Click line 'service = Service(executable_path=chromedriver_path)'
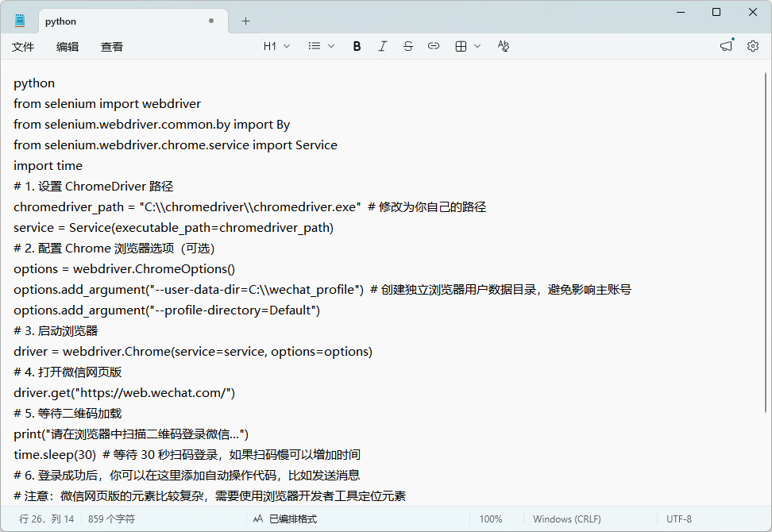The image size is (772, 532). pos(173,228)
